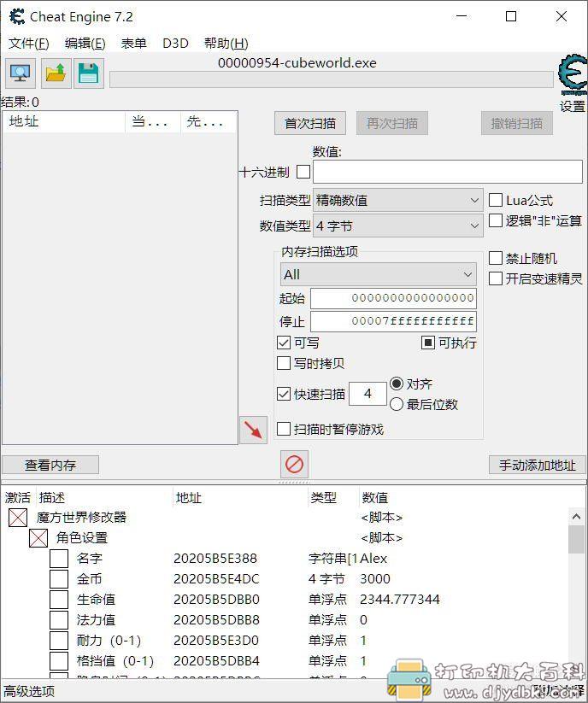588x703 pixels.
Task: Toggle the 角色设置 script activation box
Action: pyautogui.click(x=38, y=538)
